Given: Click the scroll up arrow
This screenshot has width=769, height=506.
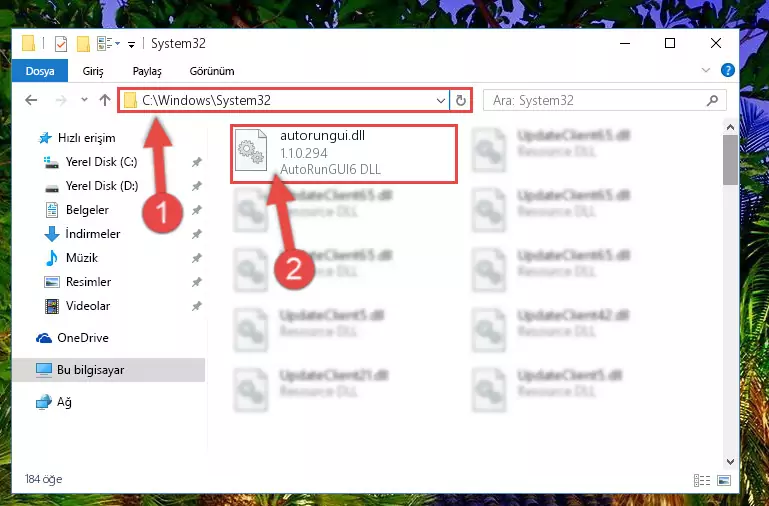Looking at the screenshot, I should (x=730, y=127).
